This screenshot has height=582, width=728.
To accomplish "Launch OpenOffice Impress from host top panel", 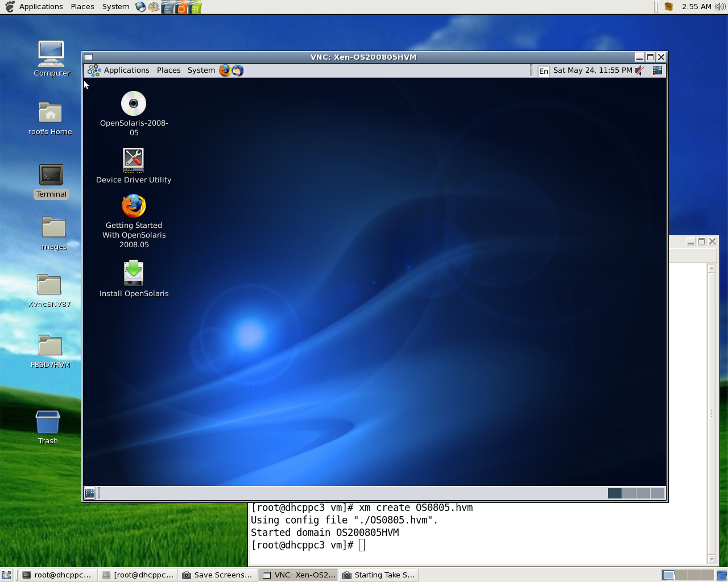I will (181, 7).
